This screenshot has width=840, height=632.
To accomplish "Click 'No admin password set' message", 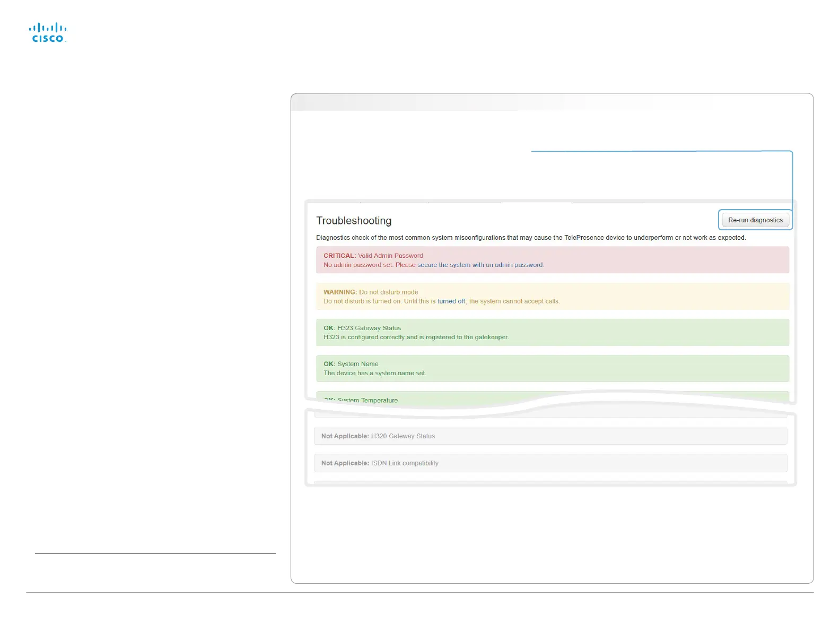I will coord(358,265).
